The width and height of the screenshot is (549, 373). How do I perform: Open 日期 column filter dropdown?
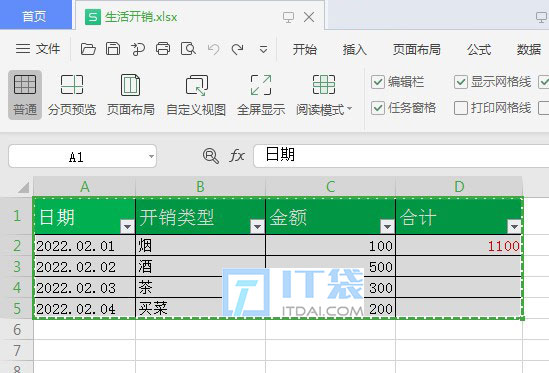point(127,227)
